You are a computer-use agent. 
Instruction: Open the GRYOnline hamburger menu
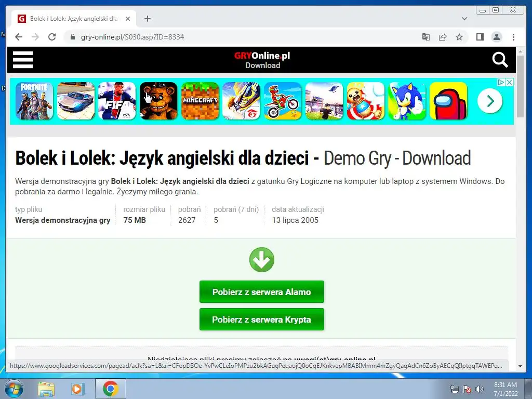23,60
